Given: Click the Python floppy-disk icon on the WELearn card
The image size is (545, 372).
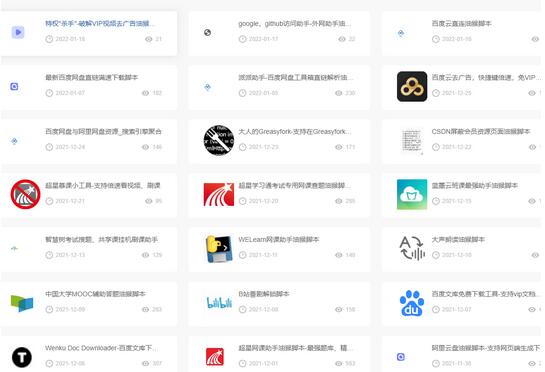Looking at the screenshot, I should tap(219, 249).
